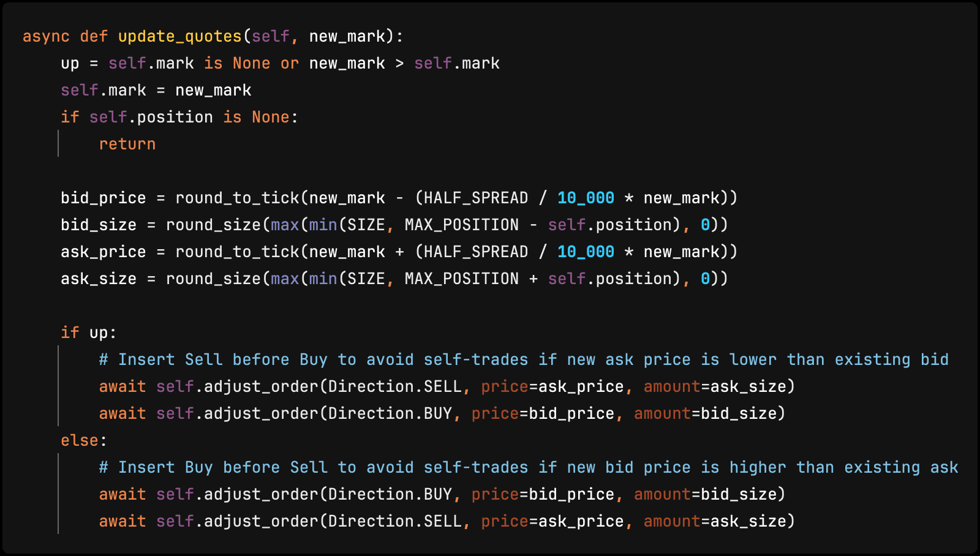Image resolution: width=980 pixels, height=556 pixels.
Task: Click self.position in the 'is None' check
Action: pos(151,118)
